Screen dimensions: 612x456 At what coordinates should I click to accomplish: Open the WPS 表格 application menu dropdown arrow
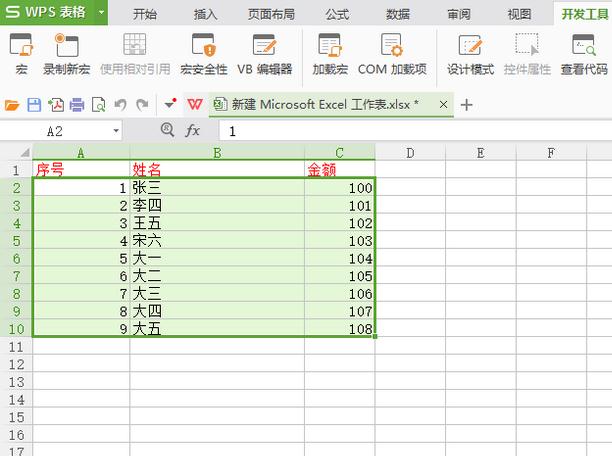(101, 12)
